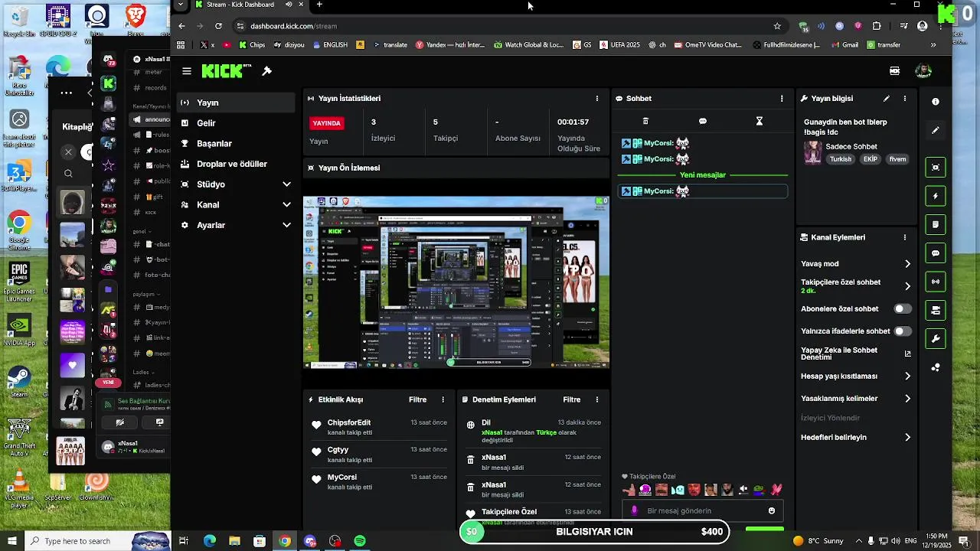
Task: Open Yavaş mod settings arrow
Action: coord(908,264)
